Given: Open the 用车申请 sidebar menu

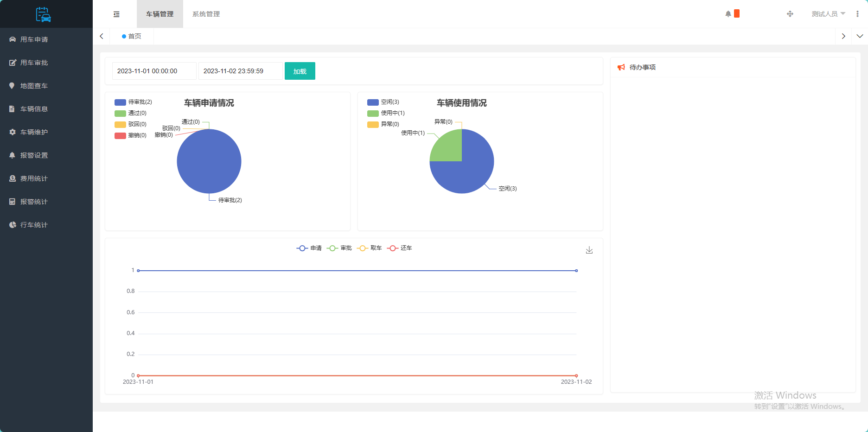Looking at the screenshot, I should (x=46, y=39).
